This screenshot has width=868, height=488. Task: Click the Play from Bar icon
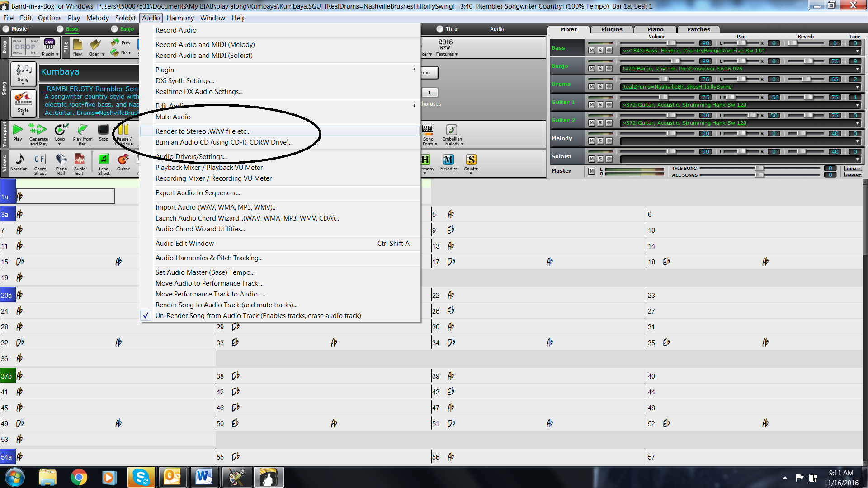click(x=82, y=130)
